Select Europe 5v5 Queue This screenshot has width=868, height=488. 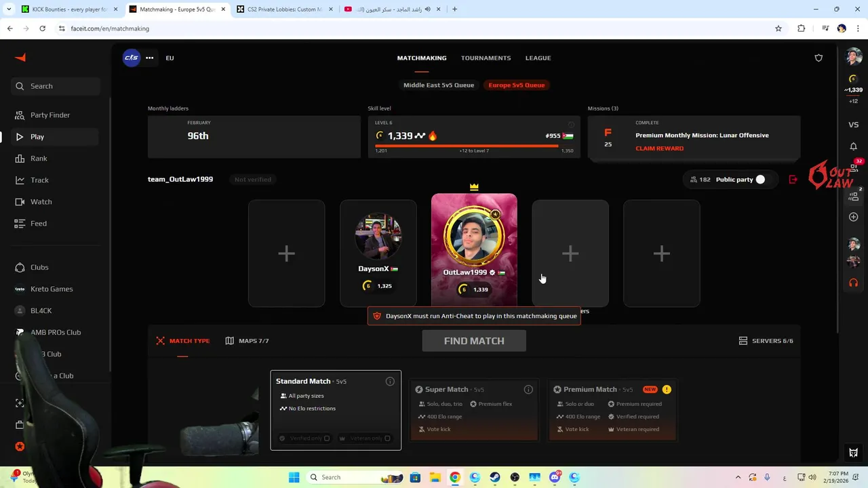[517, 85]
